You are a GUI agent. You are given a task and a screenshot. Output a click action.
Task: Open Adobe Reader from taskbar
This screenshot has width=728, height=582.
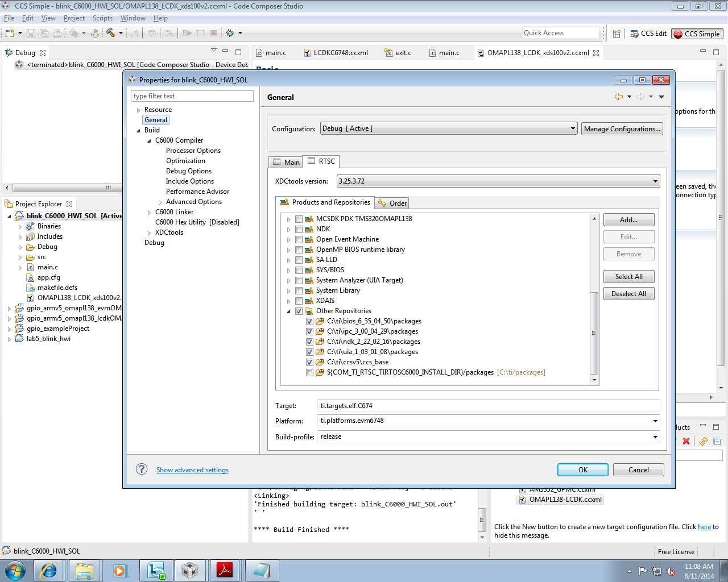pyautogui.click(x=225, y=570)
